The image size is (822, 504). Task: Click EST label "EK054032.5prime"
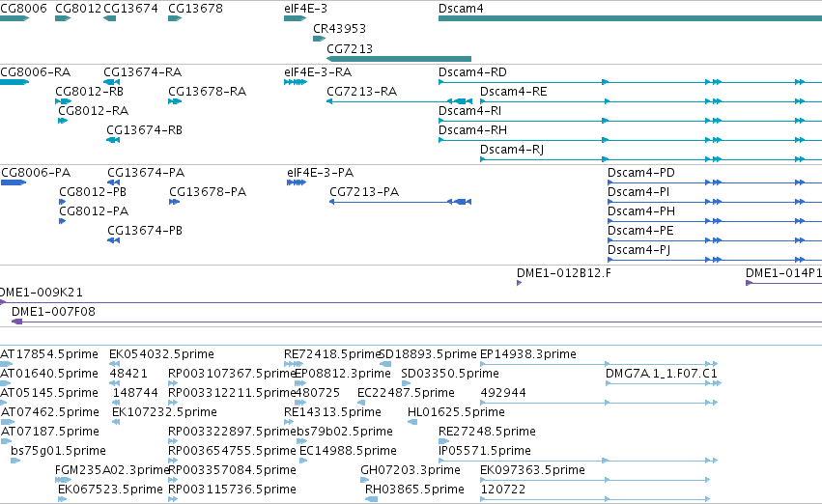coord(161,354)
